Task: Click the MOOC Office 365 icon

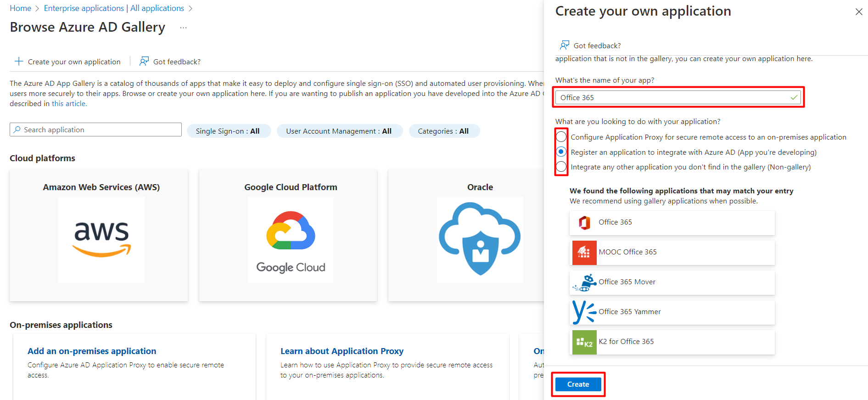Action: pos(584,253)
